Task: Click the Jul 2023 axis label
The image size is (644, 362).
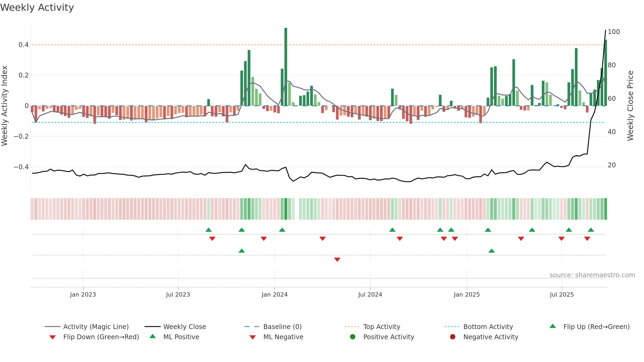Action: pyautogui.click(x=178, y=294)
